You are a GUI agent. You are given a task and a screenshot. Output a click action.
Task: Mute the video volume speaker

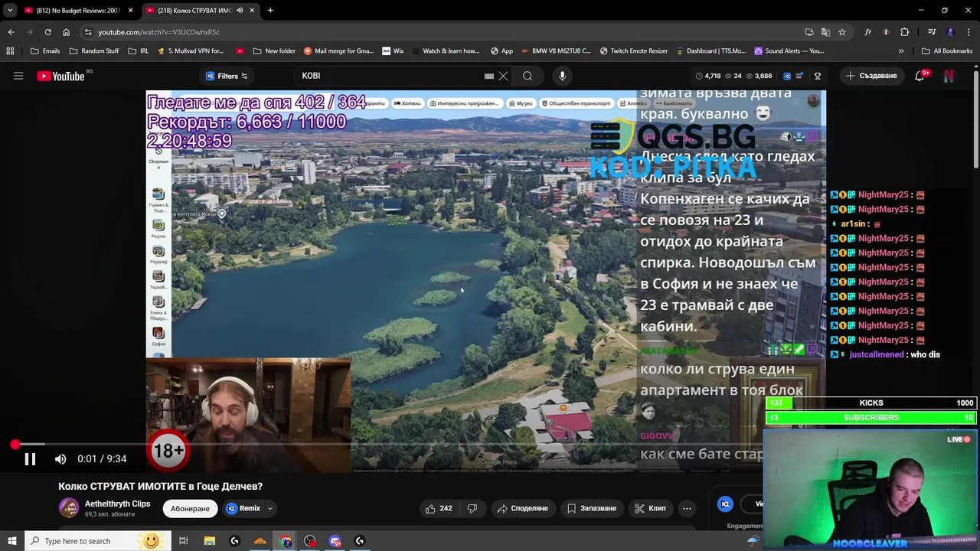point(60,459)
